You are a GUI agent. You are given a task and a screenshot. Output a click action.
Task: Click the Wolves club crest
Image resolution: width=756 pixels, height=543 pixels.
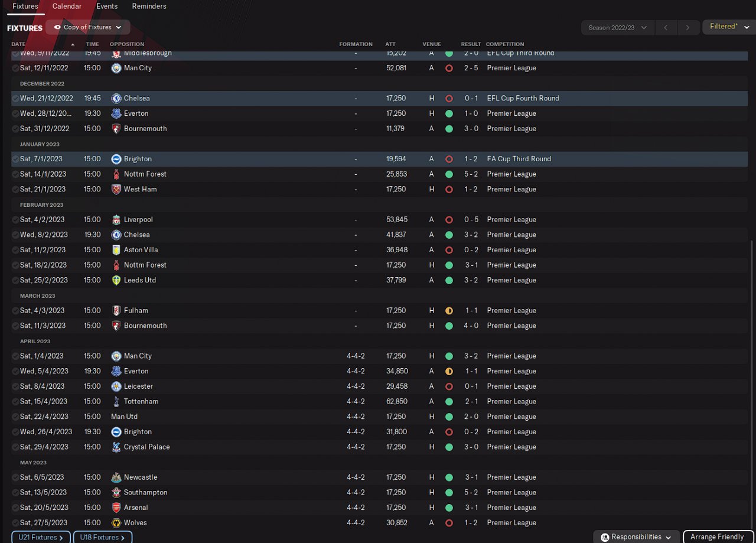point(116,523)
